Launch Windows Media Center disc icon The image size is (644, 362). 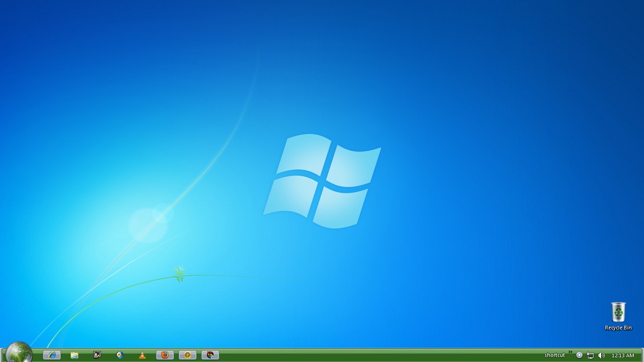click(120, 355)
